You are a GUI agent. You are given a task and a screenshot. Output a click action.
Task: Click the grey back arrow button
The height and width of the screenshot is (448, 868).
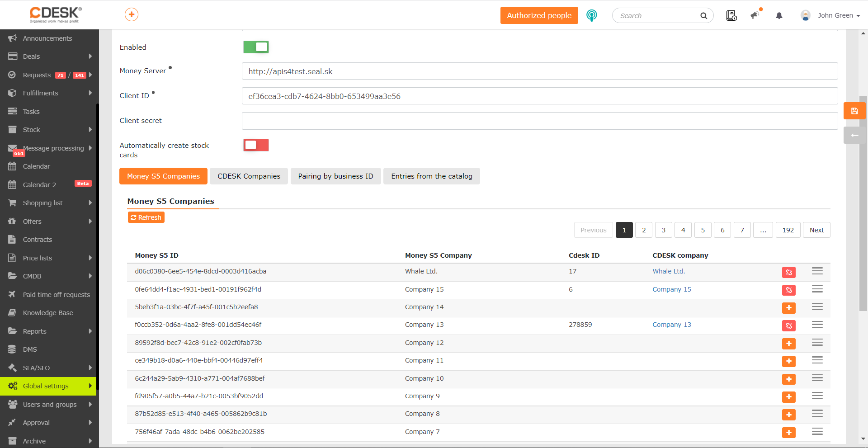[854, 135]
